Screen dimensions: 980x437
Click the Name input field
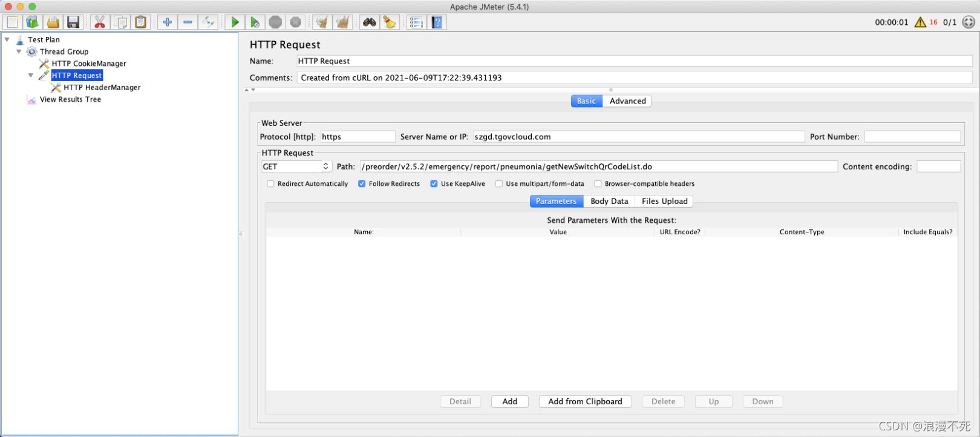tap(635, 61)
